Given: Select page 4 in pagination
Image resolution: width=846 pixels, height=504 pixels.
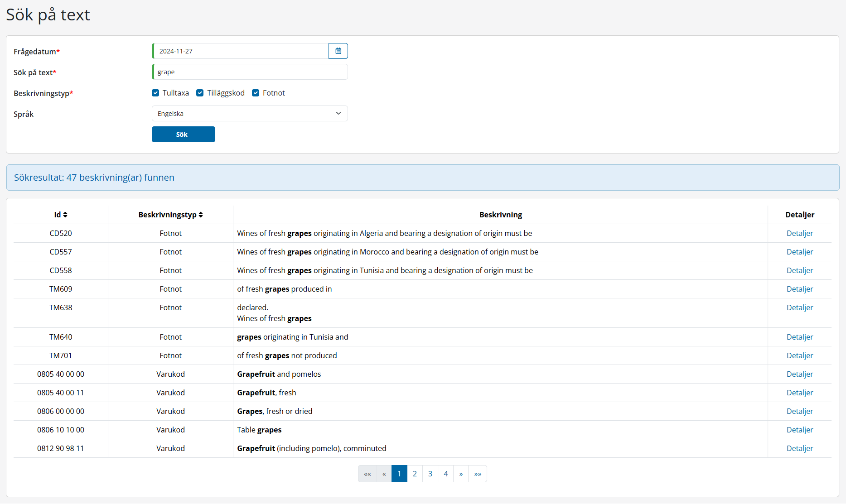Looking at the screenshot, I should 445,474.
